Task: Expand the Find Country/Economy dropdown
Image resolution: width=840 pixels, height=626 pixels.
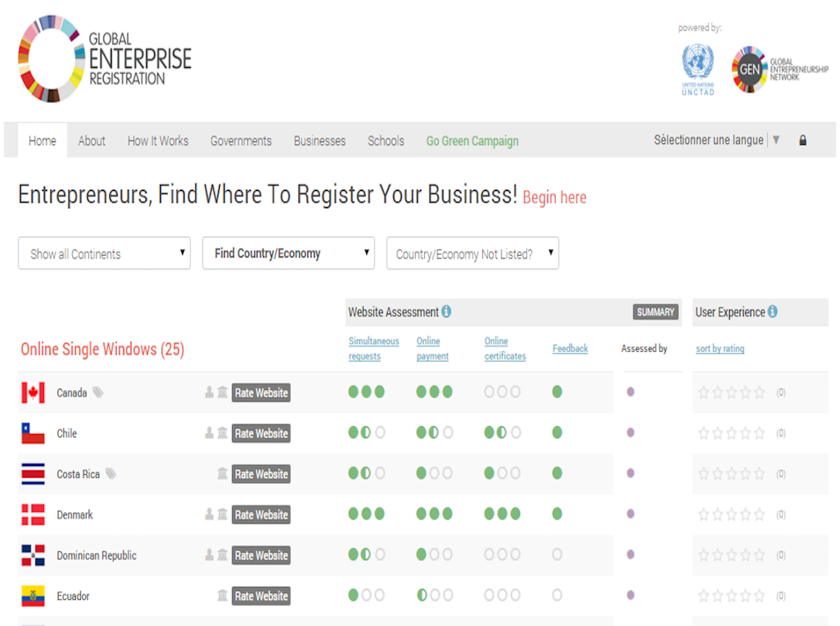Action: coord(288,253)
